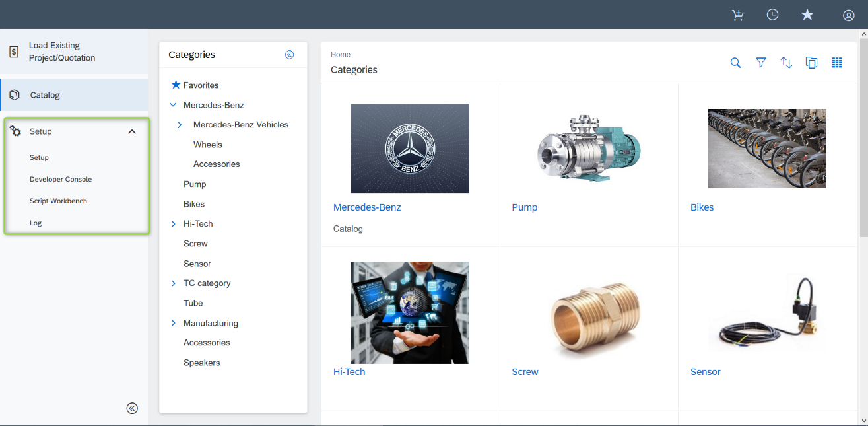Open recent history clock icon
The image size is (868, 426).
tap(772, 15)
